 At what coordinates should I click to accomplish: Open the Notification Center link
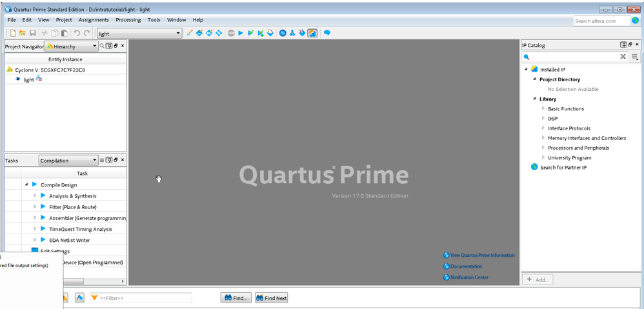point(466,277)
